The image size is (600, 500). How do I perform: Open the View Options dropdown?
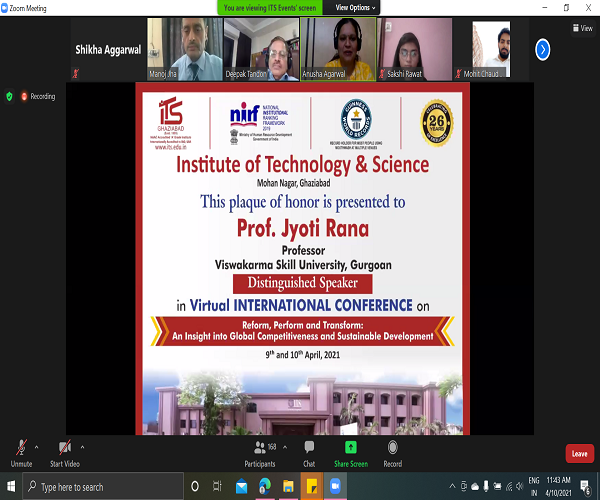pyautogui.click(x=355, y=8)
